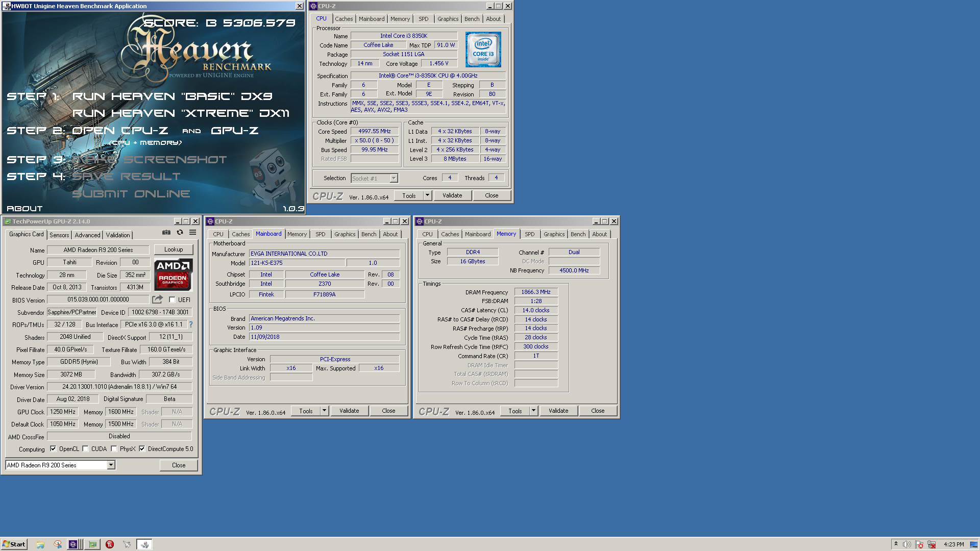Click the CPU-Z Mainboard window title icon

tap(210, 221)
